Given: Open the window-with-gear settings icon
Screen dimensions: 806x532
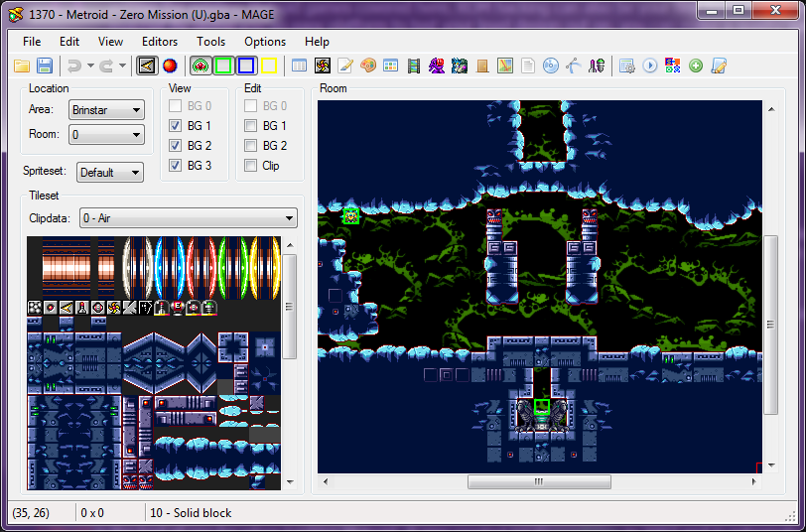Looking at the screenshot, I should pyautogui.click(x=626, y=66).
